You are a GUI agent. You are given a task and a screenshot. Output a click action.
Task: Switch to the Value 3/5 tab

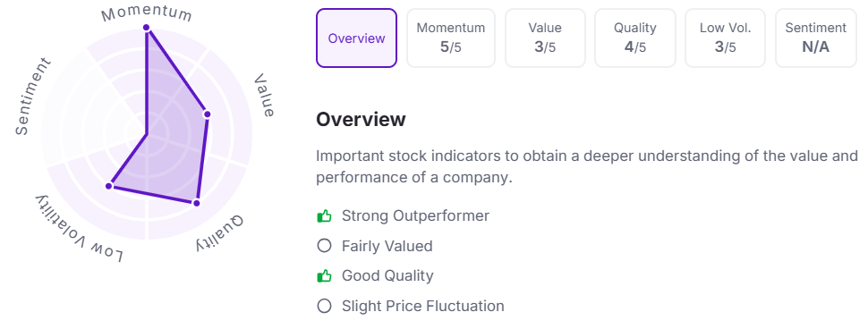[545, 38]
